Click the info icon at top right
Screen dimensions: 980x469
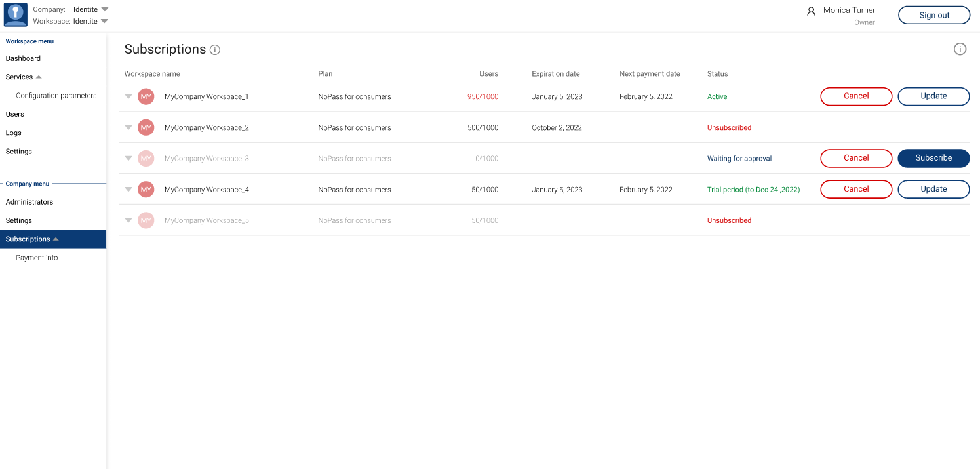point(960,49)
